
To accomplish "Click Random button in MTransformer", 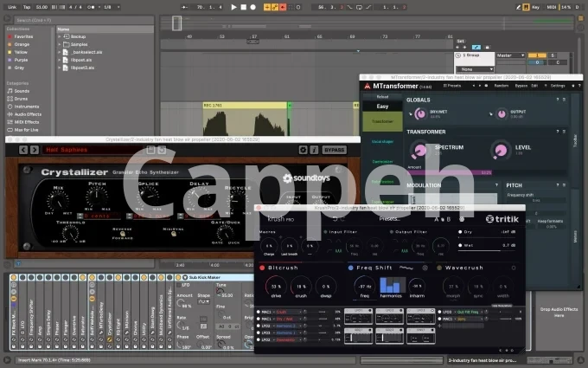I will [x=499, y=86].
